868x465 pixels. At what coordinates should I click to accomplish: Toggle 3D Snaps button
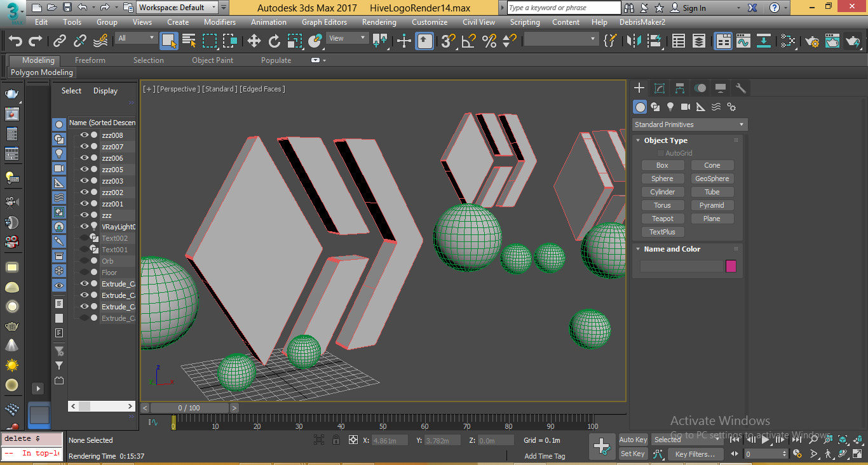(449, 41)
